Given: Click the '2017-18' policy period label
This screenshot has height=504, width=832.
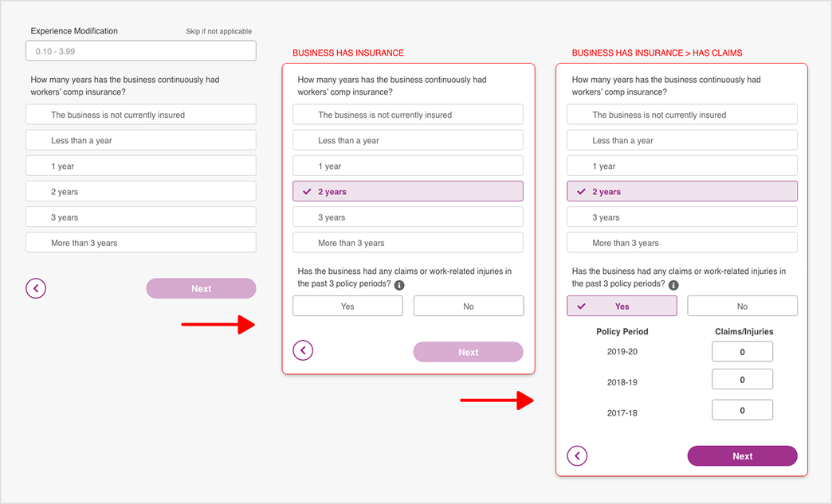Looking at the screenshot, I should coord(622,413).
